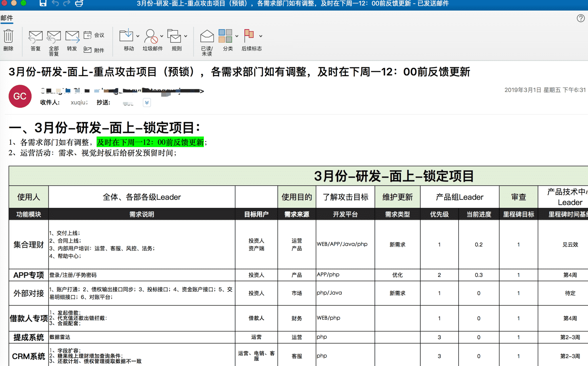Click the 目标用户 column header
588x366 pixels.
point(256,214)
